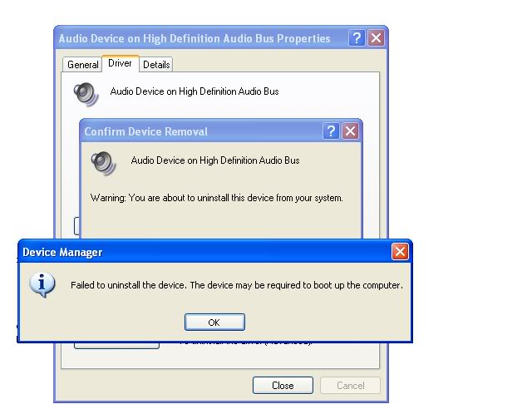Viewport: 532px width, 404px height.
Task: Click the speaker icon in the Properties window
Action: coord(85,92)
